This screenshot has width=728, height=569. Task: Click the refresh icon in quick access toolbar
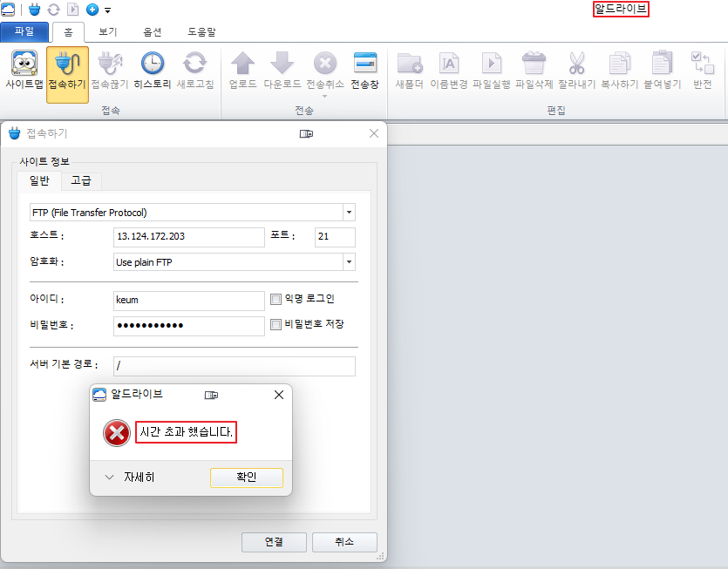point(54,10)
